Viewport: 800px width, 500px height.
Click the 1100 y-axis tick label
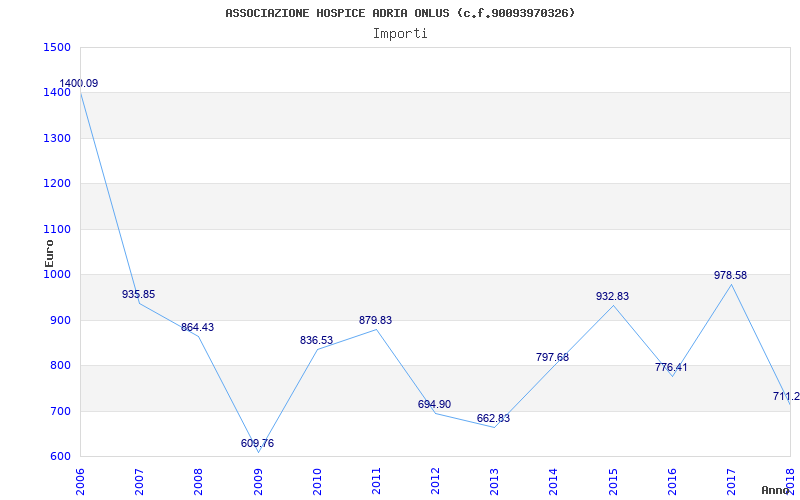click(x=57, y=230)
